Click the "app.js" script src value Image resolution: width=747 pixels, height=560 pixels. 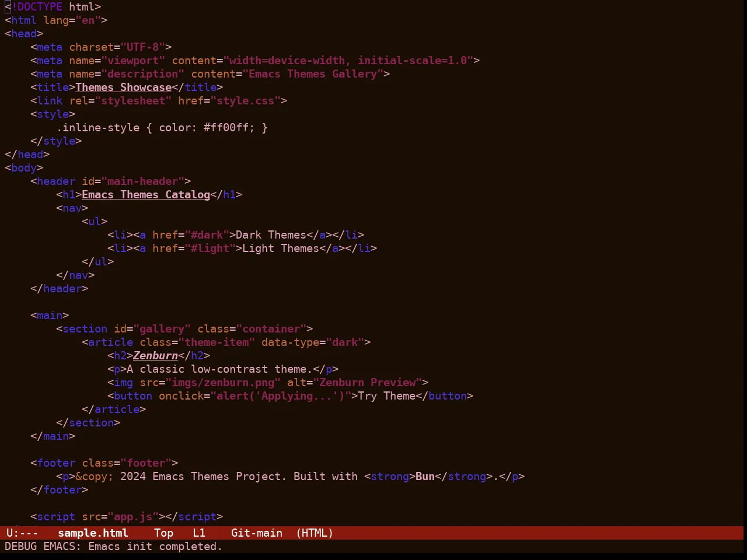(x=133, y=516)
